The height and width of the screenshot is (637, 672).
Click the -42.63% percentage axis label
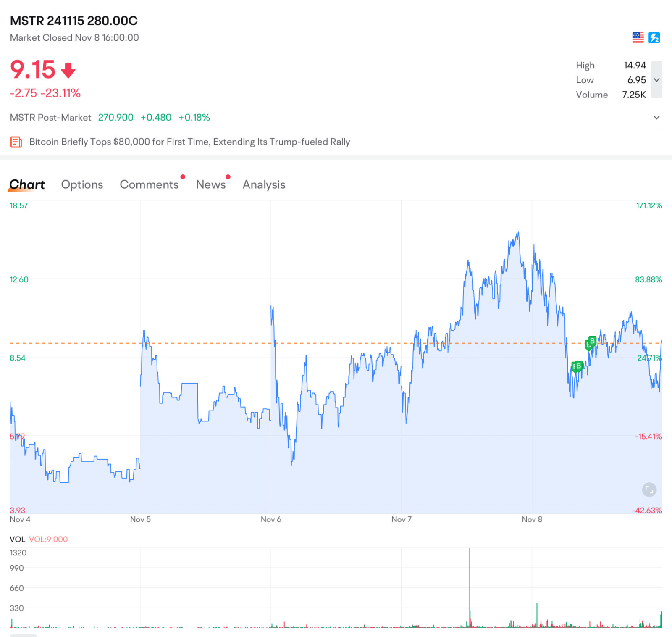(647, 511)
